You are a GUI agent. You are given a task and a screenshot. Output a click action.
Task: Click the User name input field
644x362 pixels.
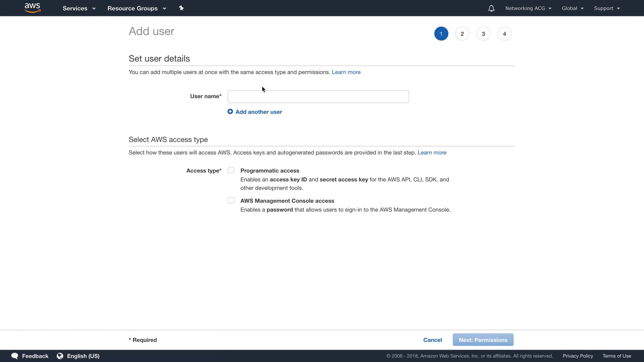318,97
